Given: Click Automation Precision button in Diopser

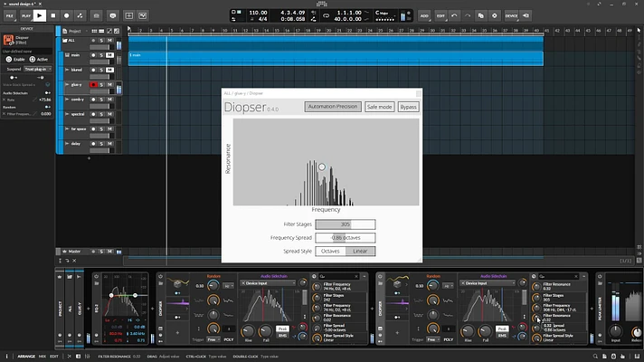Looking at the screenshot, I should pyautogui.click(x=333, y=107).
